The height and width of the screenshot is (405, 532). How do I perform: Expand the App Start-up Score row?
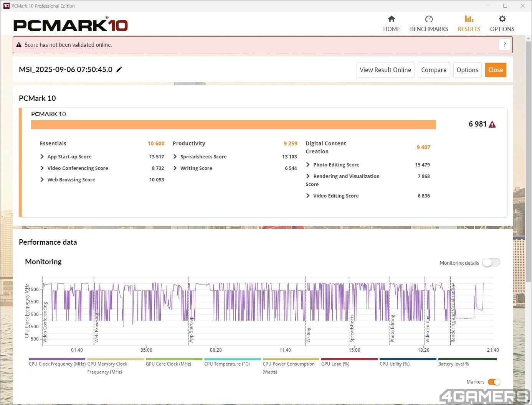click(42, 156)
